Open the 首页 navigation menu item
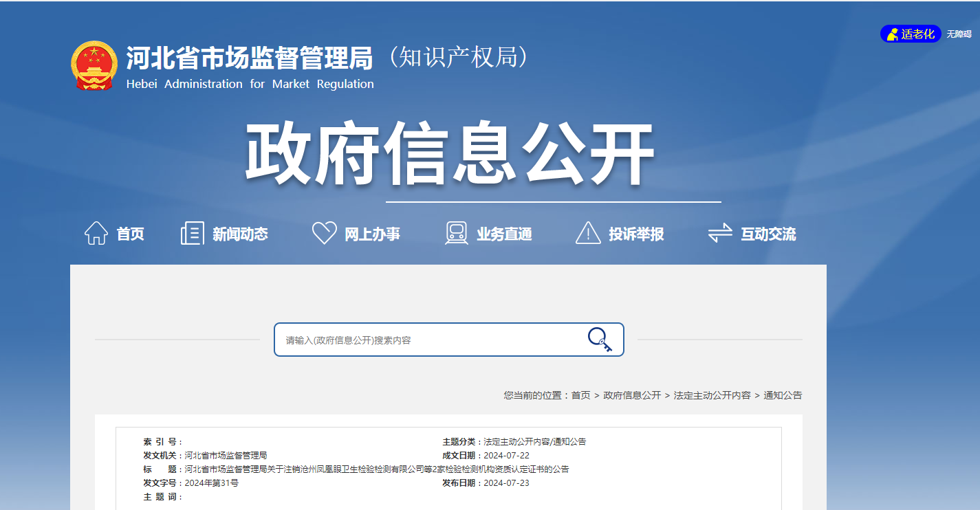The image size is (980, 510). [131, 234]
